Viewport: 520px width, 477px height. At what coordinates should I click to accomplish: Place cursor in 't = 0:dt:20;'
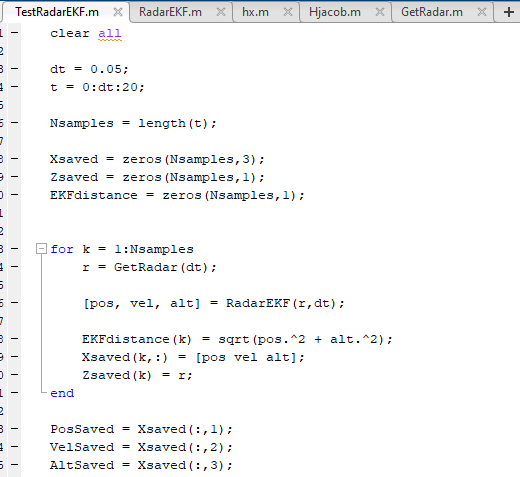coord(97,87)
